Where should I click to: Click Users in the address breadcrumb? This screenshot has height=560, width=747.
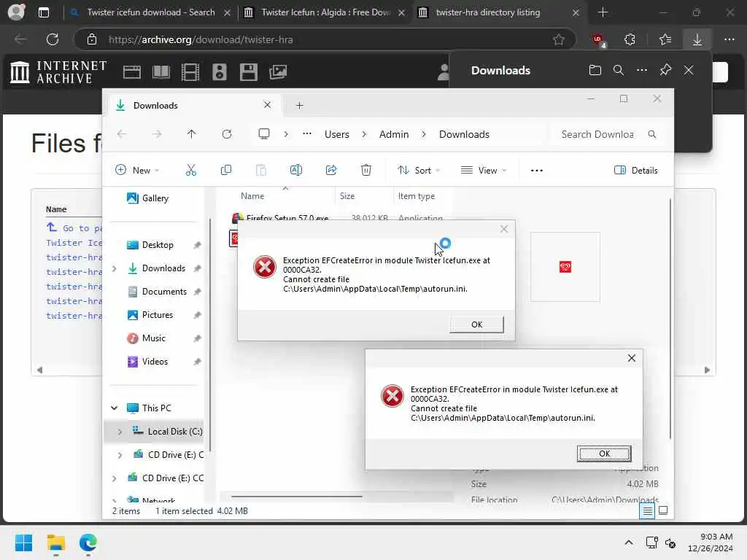pos(337,134)
